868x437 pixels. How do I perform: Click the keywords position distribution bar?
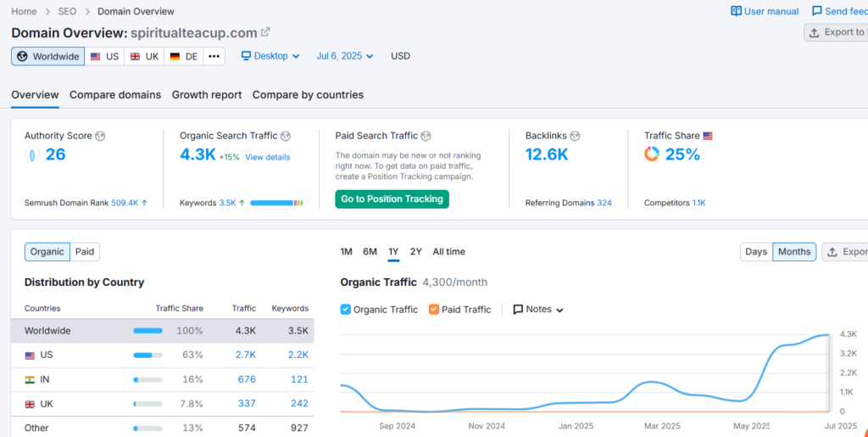[x=276, y=204]
